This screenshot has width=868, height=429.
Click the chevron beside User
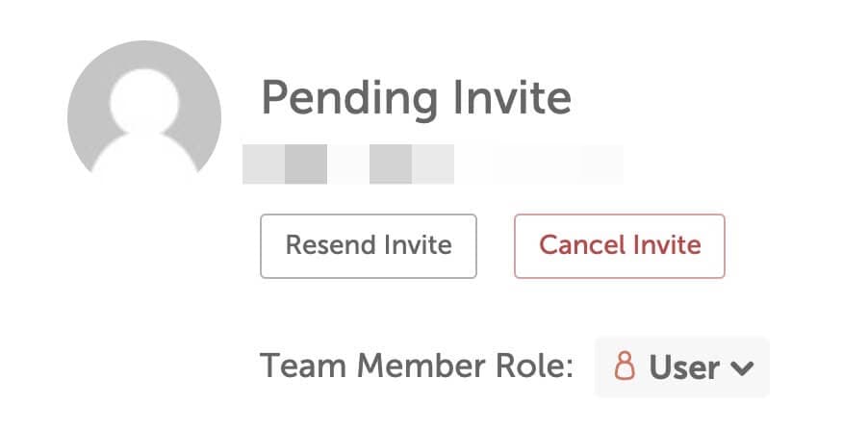click(x=742, y=367)
